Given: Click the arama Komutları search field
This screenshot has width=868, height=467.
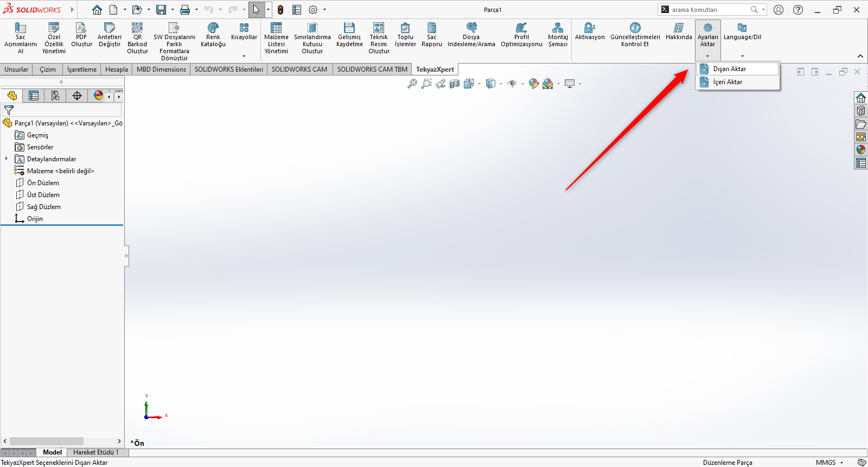Looking at the screenshot, I should 711,10.
